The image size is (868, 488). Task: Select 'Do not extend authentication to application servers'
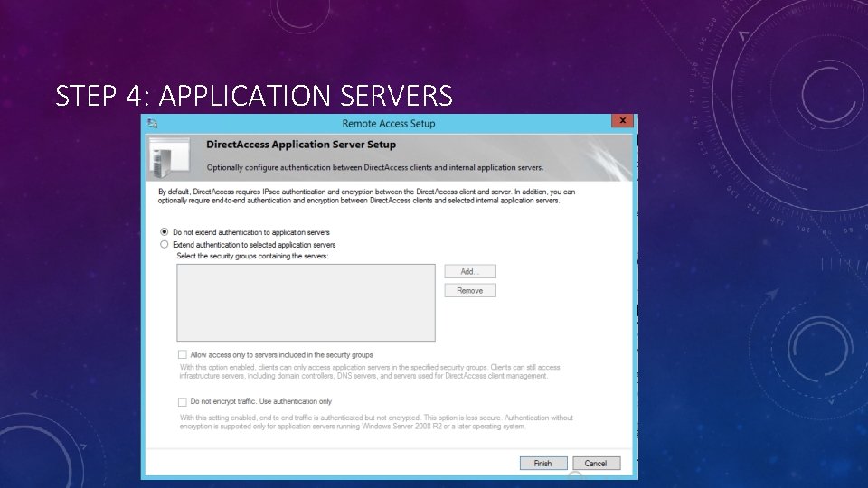click(x=165, y=232)
